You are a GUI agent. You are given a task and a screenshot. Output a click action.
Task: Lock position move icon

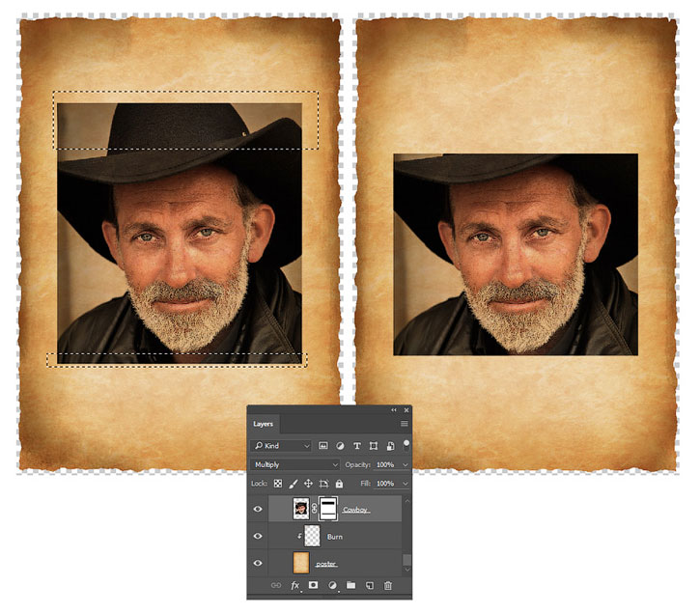coord(308,484)
